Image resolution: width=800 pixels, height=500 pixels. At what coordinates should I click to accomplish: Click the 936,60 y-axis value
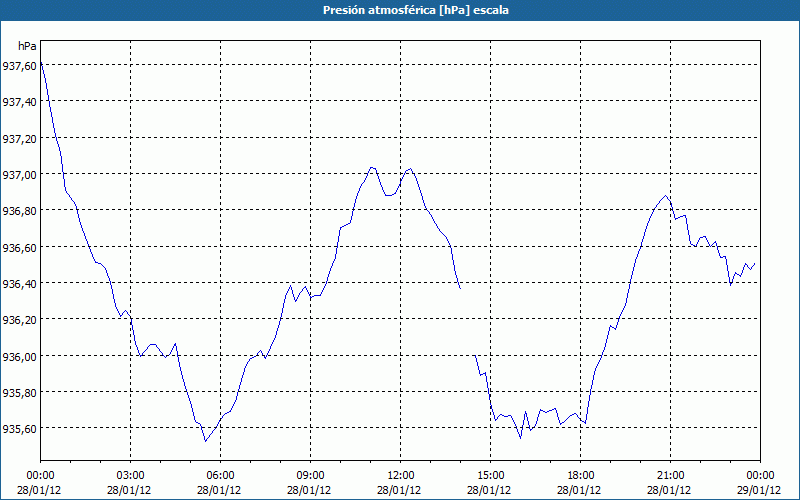(19, 247)
